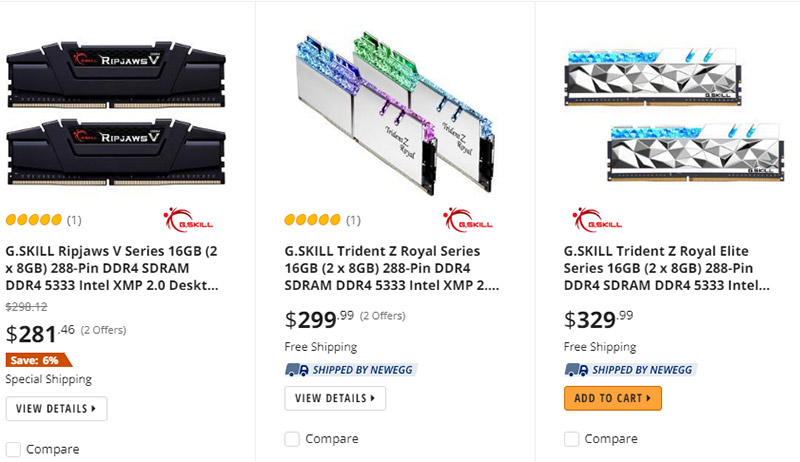Click Shipped by Newegg truck badge under $329.99
The width and height of the screenshot is (800, 462).
629,369
